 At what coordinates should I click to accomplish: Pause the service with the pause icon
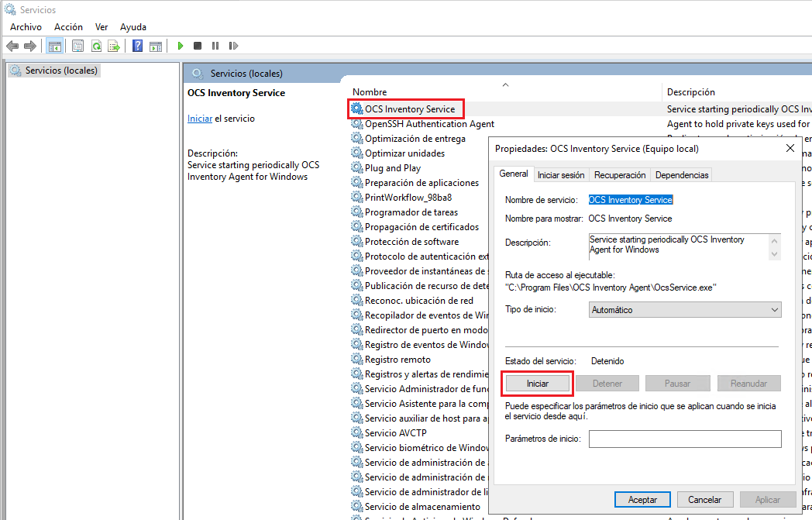coord(215,46)
